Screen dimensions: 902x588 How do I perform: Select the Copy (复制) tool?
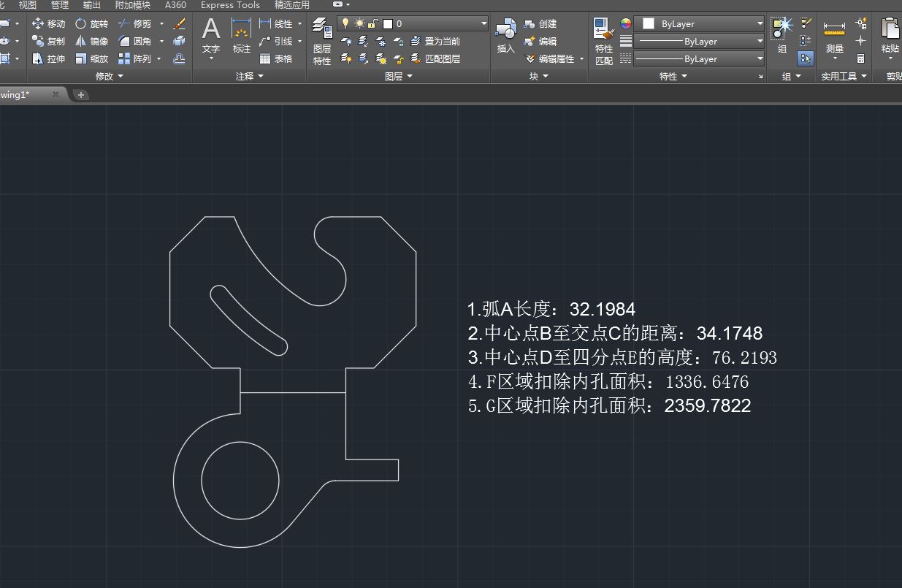(x=49, y=41)
